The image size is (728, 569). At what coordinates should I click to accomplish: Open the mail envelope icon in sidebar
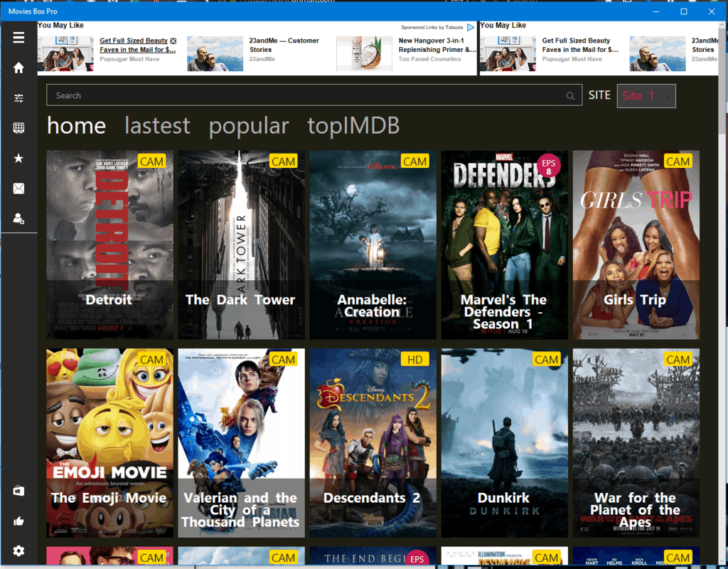pos(18,188)
